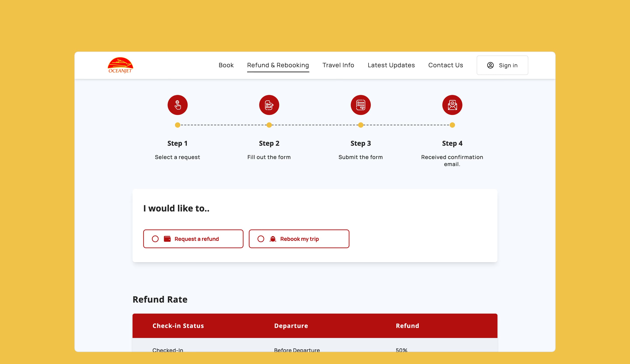The image size is (630, 364).
Task: Click the Sign in button
Action: pos(502,65)
